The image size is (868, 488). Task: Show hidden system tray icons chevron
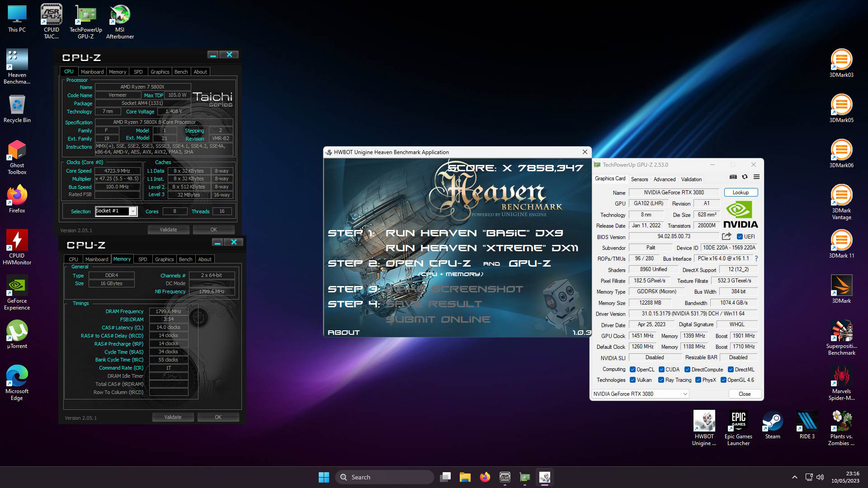(794, 477)
